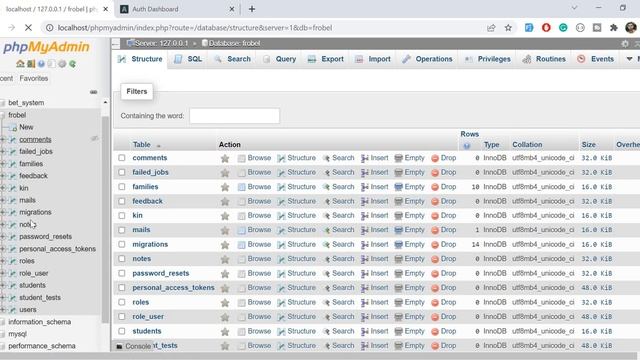Open the SQL tab
The height and width of the screenshot is (360, 640).
coord(188,59)
